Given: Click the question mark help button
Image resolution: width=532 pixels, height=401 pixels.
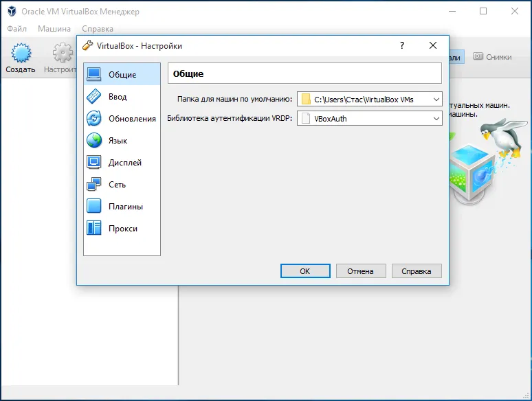Looking at the screenshot, I should [x=402, y=45].
